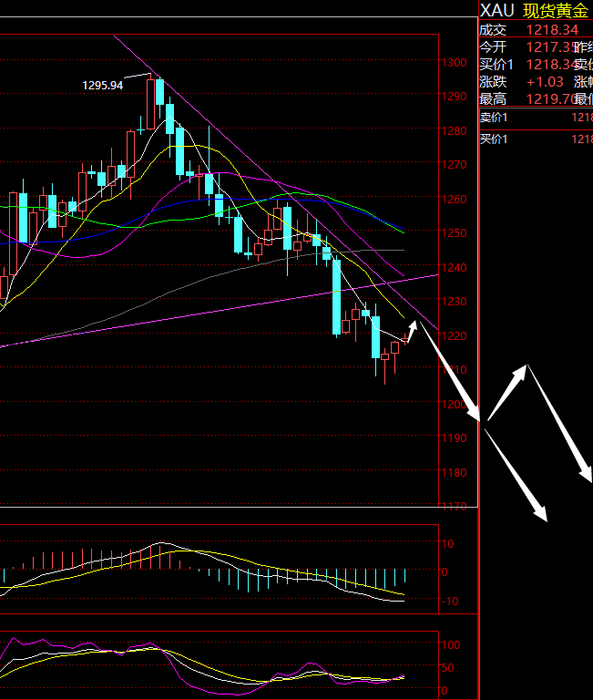Select the 成交 price value 1218.34
The image size is (593, 700).
552,30
